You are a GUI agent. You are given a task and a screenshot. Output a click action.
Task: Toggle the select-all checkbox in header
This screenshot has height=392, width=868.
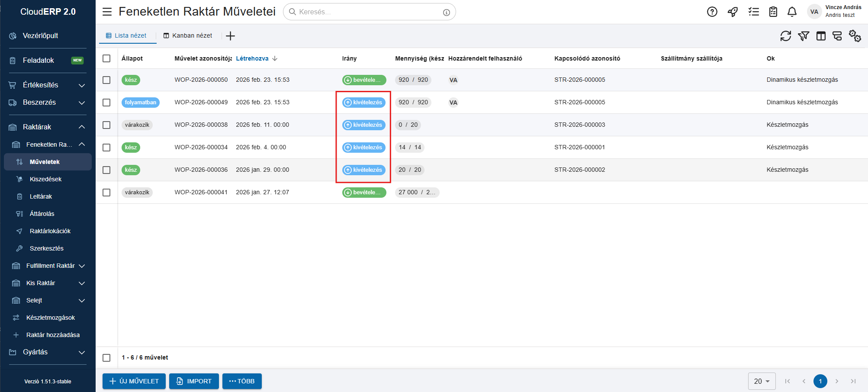[106, 58]
